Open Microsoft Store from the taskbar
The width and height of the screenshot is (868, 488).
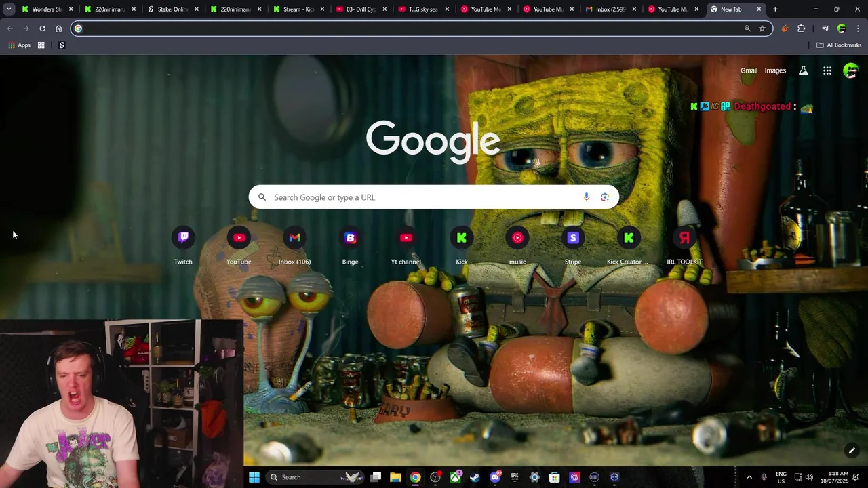(554, 477)
